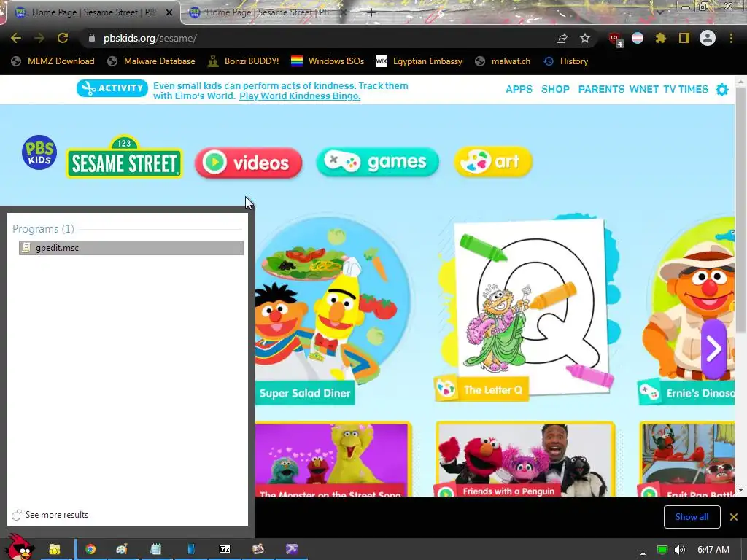747x560 pixels.
Task: Open the APPS menu item
Action: click(519, 89)
